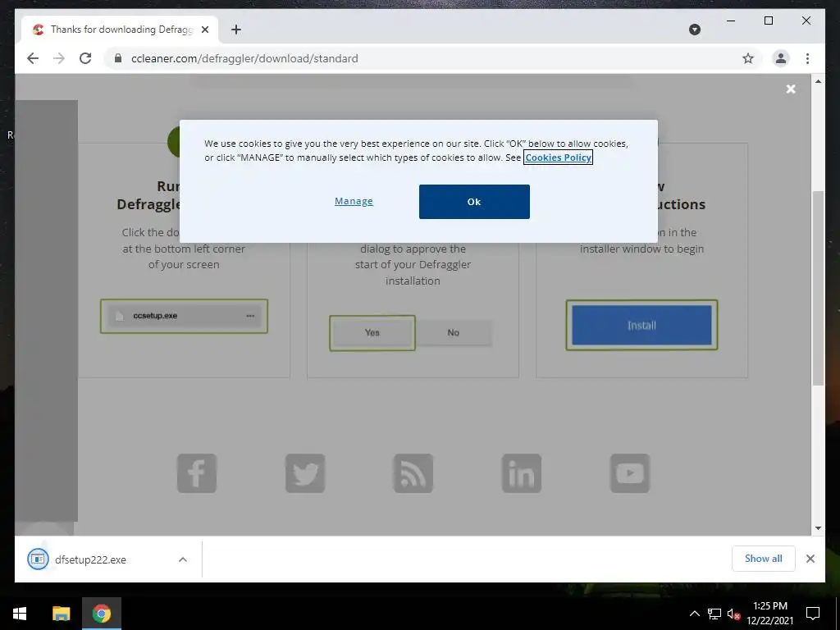Open the network tray icon
Image resolution: width=840 pixels, height=630 pixels.
tap(714, 614)
